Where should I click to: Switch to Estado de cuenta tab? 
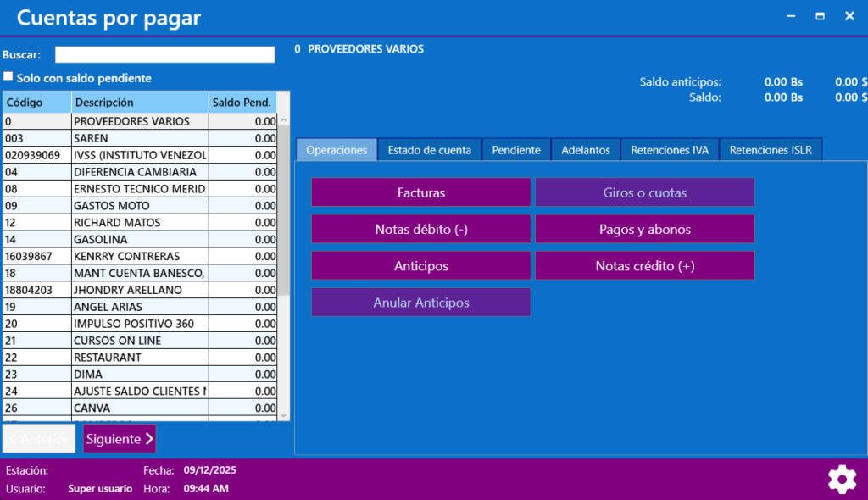point(429,150)
